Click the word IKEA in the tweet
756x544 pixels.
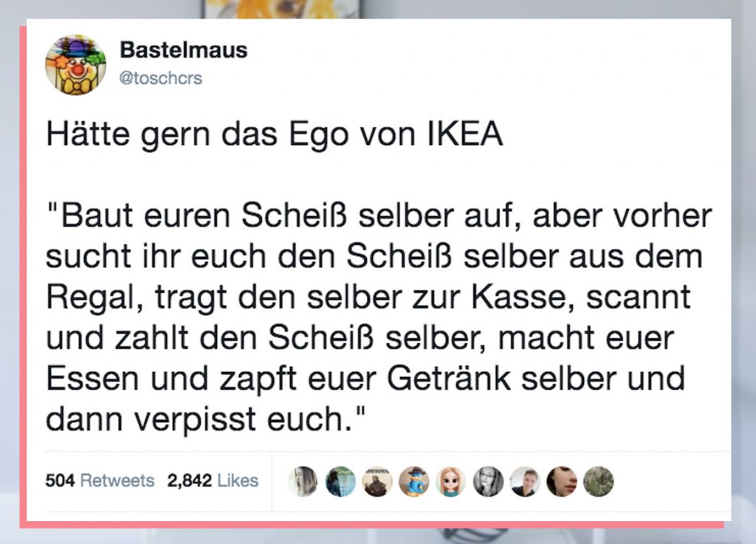(465, 136)
